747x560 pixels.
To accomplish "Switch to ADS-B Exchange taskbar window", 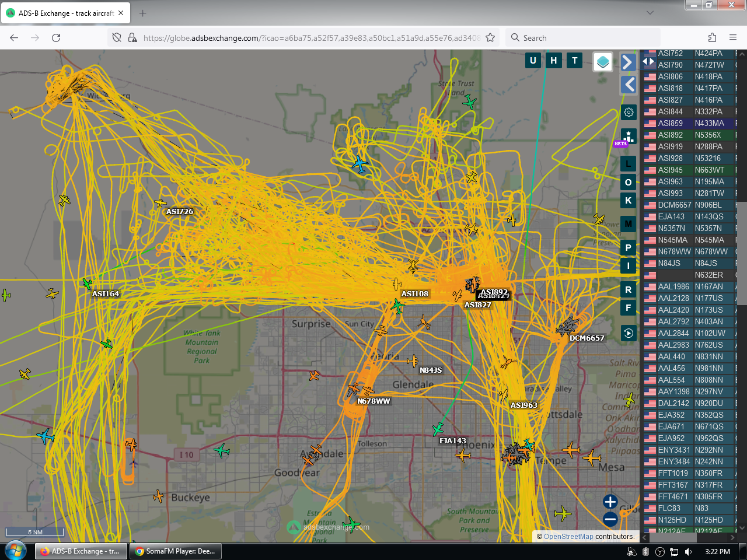I will (x=81, y=551).
